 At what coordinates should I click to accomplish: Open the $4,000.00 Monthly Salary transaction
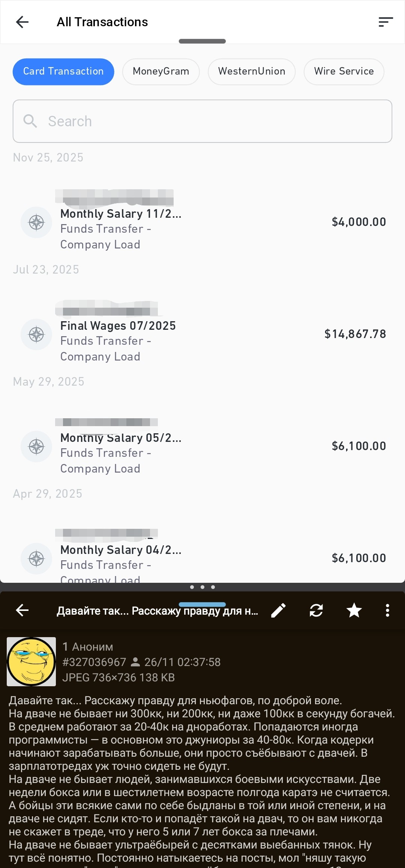coord(202,222)
